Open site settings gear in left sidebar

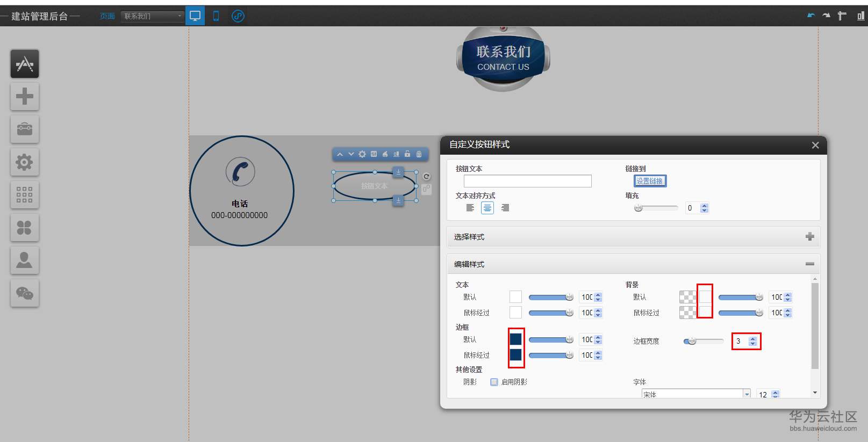coord(25,162)
